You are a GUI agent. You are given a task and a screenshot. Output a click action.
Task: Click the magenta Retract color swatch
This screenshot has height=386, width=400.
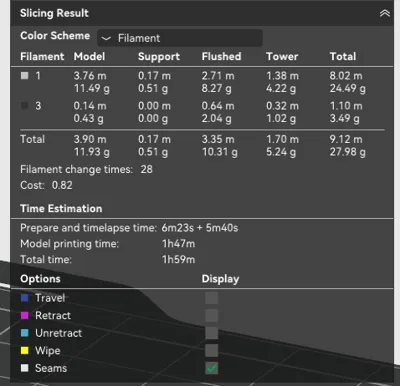coord(24,315)
